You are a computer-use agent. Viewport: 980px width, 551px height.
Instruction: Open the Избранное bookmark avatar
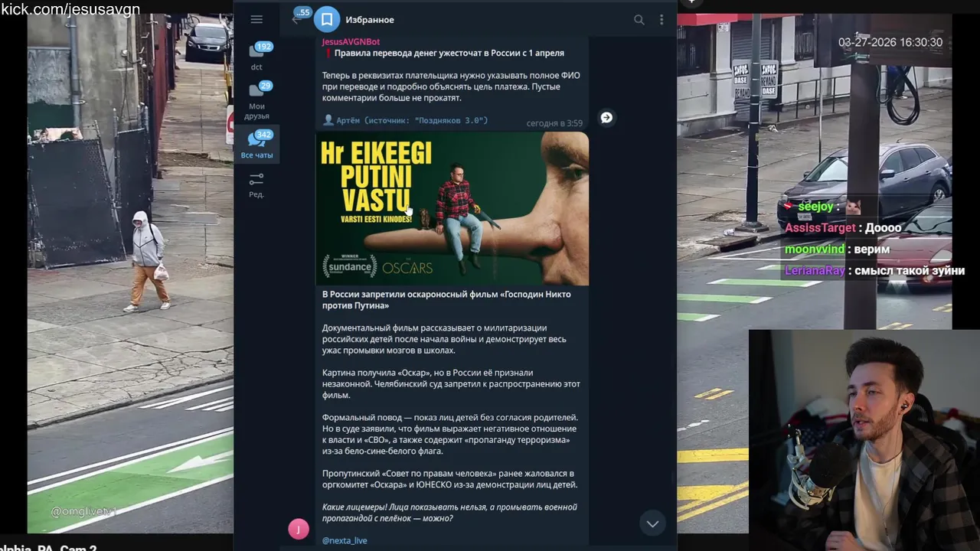click(327, 19)
